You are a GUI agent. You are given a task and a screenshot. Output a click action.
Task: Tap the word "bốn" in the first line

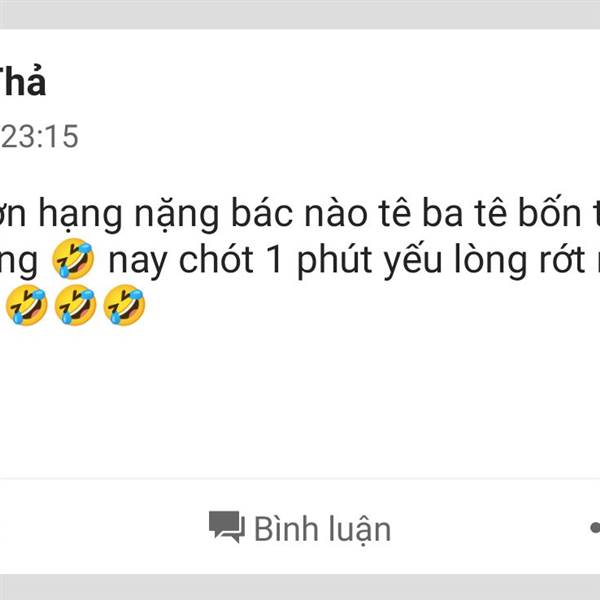pos(550,212)
